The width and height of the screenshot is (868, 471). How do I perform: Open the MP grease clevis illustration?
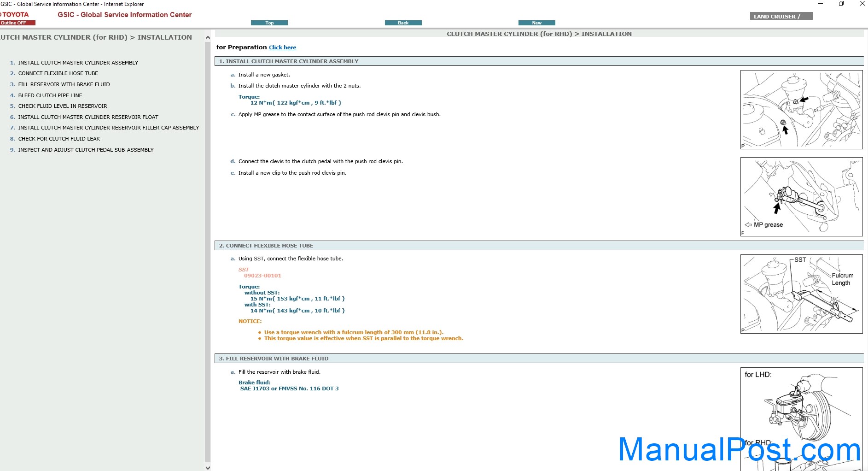pyautogui.click(x=801, y=197)
